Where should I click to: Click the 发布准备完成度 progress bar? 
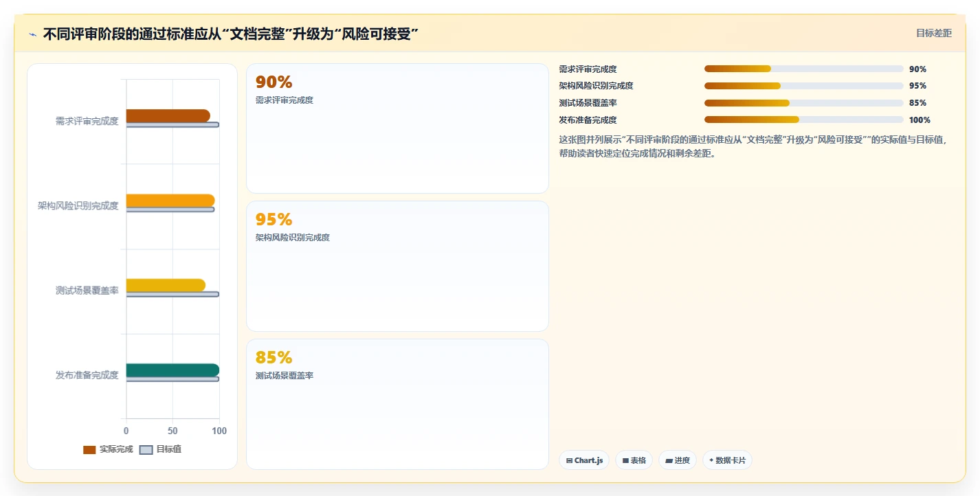point(803,120)
